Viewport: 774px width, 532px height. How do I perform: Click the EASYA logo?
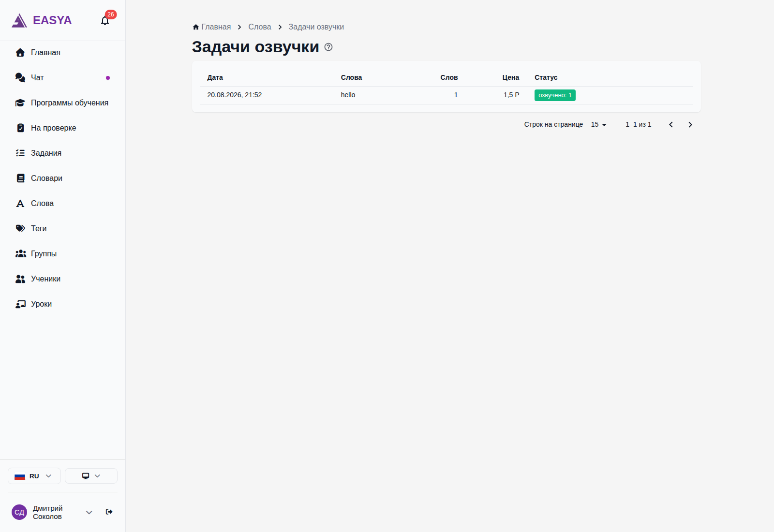click(42, 20)
